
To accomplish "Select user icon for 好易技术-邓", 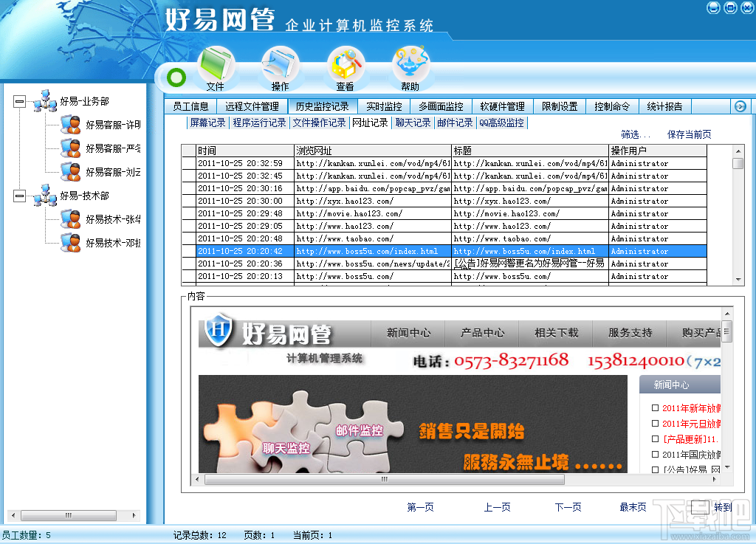I will coord(70,242).
